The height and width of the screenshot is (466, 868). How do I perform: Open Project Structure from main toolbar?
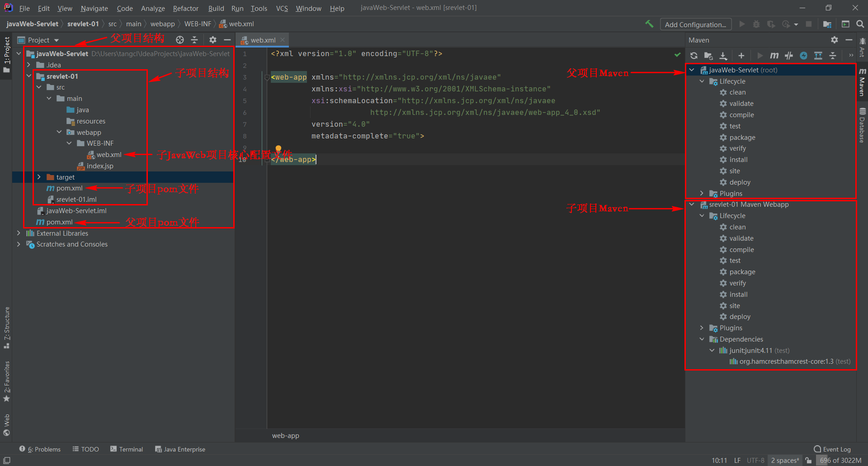(x=827, y=24)
